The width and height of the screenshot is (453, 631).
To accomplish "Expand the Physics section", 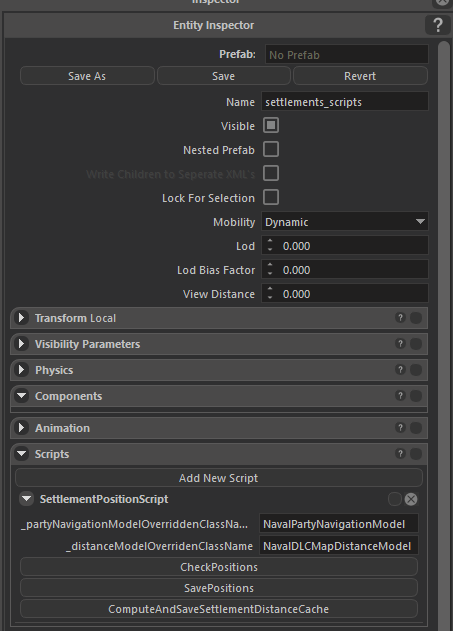I will [x=21, y=370].
